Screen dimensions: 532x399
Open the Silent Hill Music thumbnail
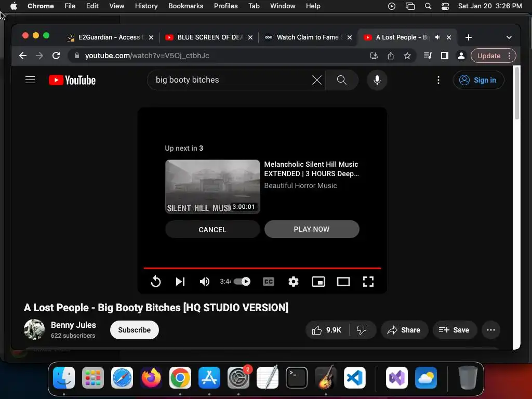(x=212, y=187)
